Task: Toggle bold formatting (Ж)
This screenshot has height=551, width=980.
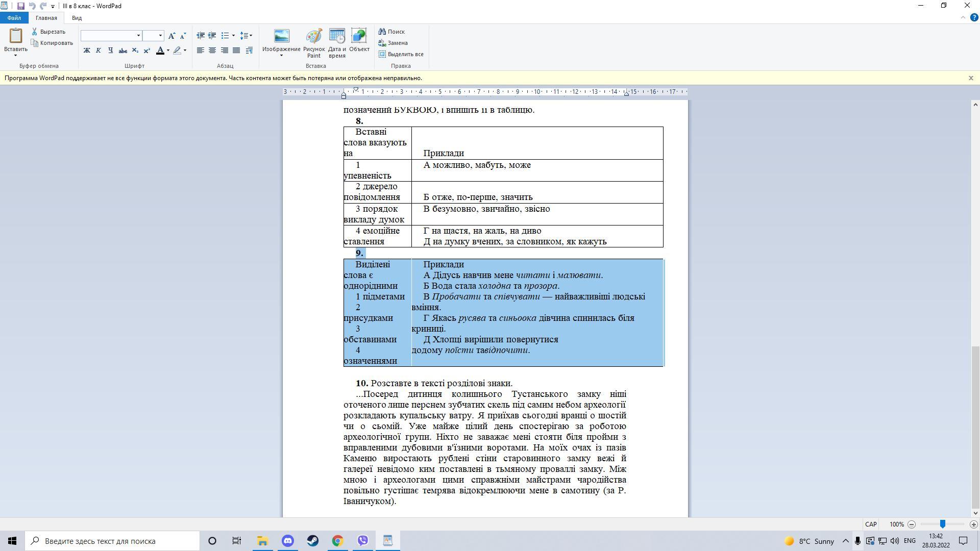Action: [x=87, y=51]
